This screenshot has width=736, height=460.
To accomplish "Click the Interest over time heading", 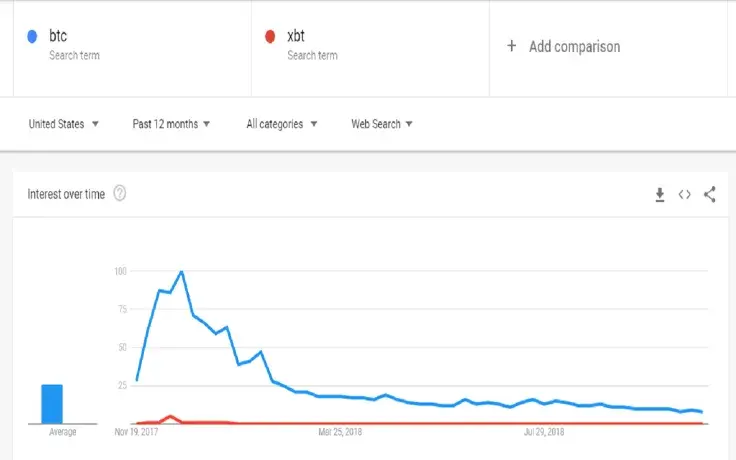I will point(66,193).
